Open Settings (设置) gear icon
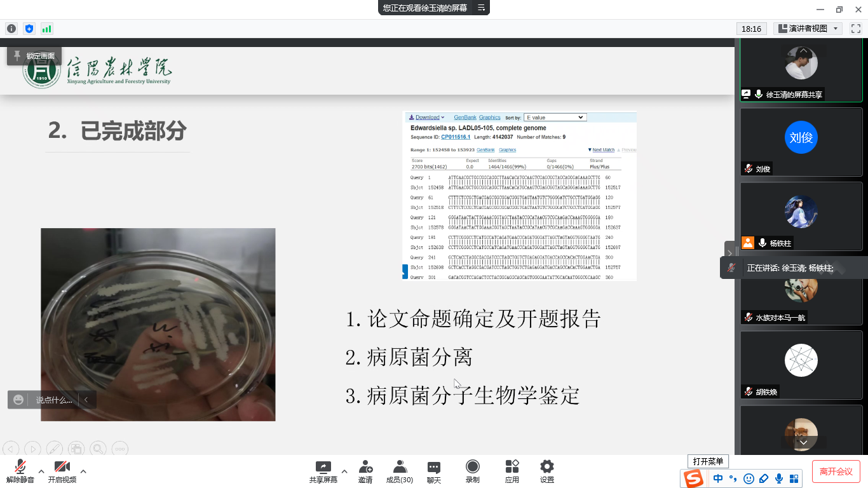 click(546, 471)
